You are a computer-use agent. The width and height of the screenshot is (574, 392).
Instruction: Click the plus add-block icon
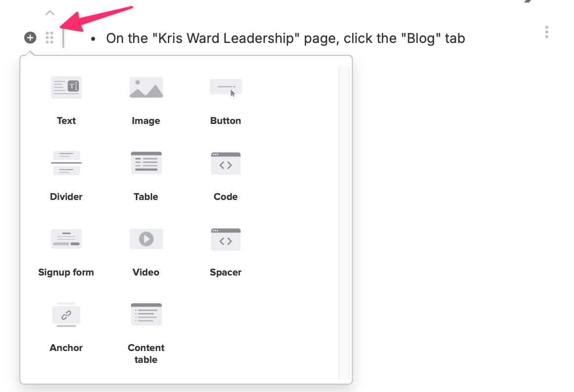(30, 38)
